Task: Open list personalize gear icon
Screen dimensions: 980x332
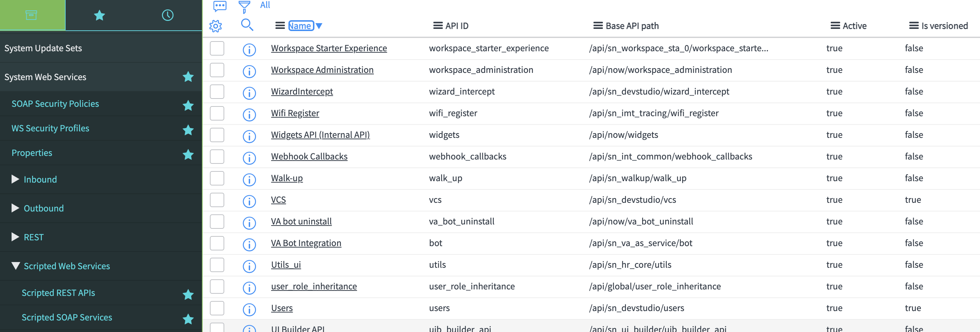Action: 216,26
